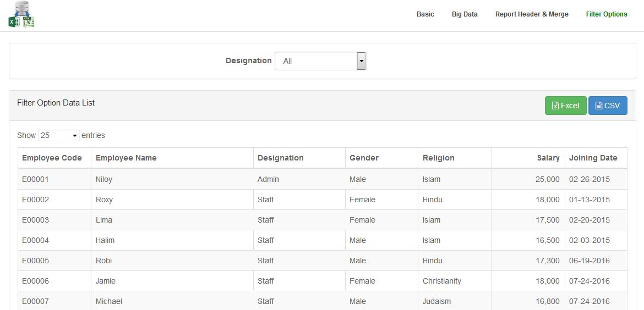
Task: Click the Salary column header
Action: pos(548,158)
